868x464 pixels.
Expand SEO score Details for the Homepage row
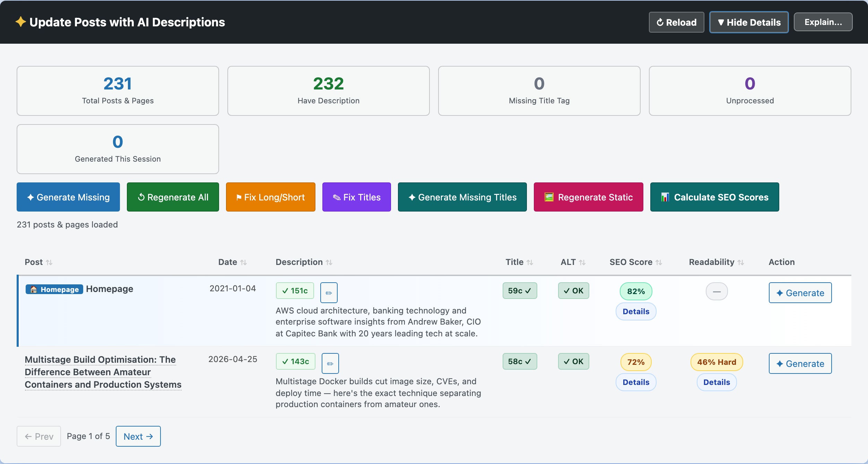click(x=636, y=311)
